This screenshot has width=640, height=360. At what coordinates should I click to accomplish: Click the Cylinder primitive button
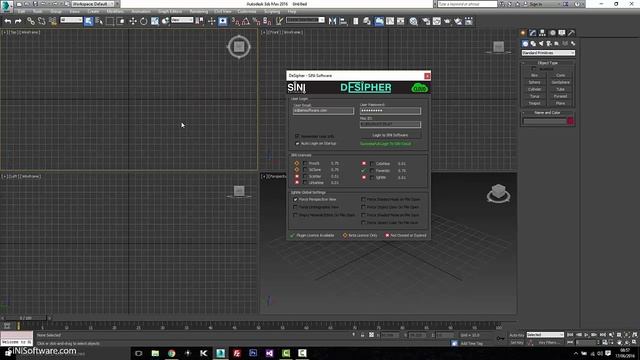[x=535, y=89]
